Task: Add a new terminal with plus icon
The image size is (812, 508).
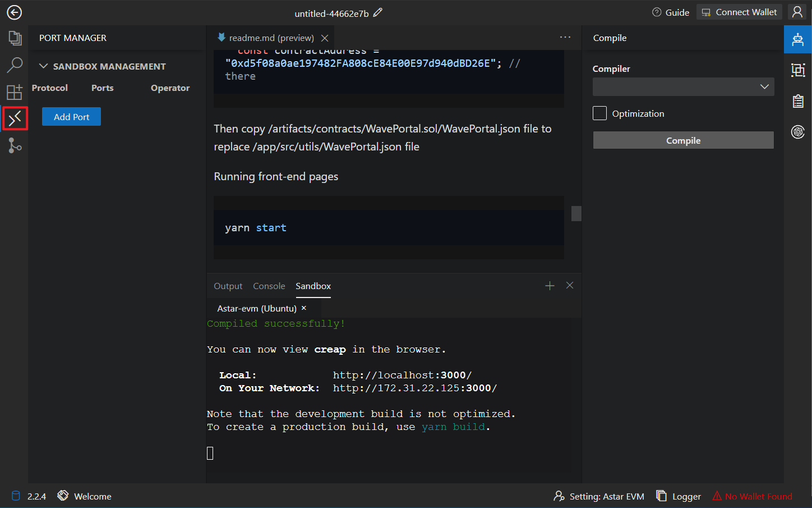Action: [x=550, y=286]
